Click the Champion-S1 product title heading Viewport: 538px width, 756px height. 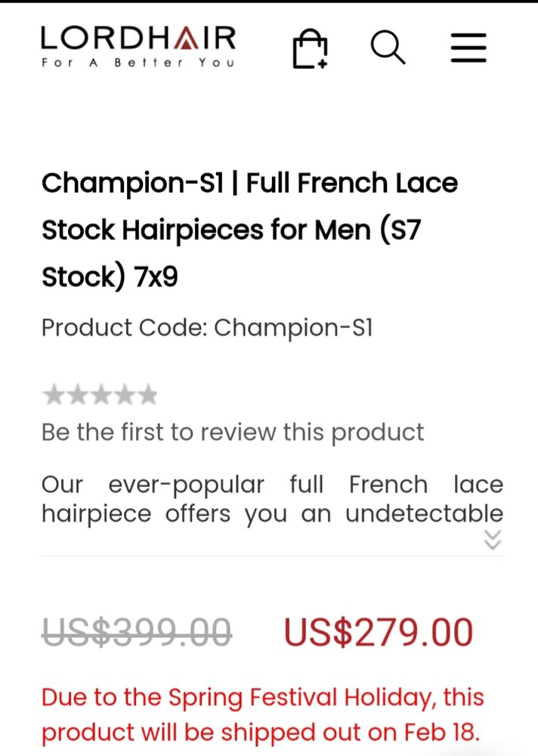(x=249, y=230)
